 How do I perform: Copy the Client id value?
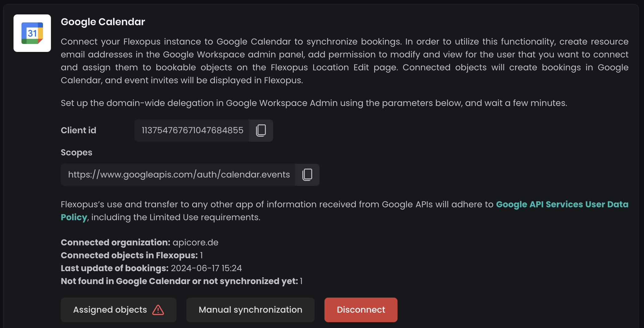(x=261, y=131)
